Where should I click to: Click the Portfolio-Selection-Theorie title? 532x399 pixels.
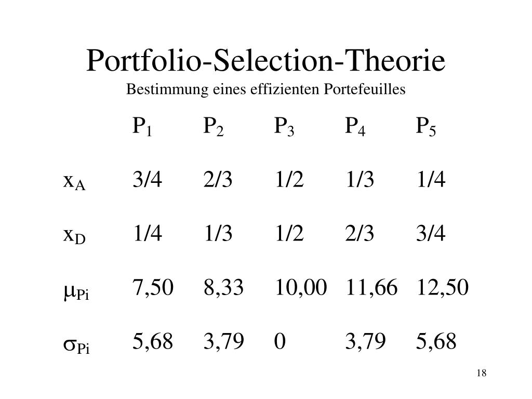(x=265, y=60)
